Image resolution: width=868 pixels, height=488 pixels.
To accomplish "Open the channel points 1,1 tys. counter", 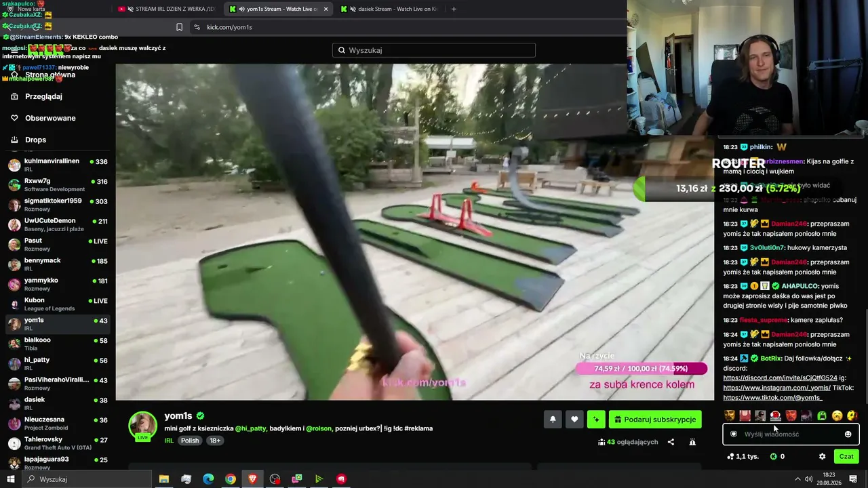I will coord(743,456).
